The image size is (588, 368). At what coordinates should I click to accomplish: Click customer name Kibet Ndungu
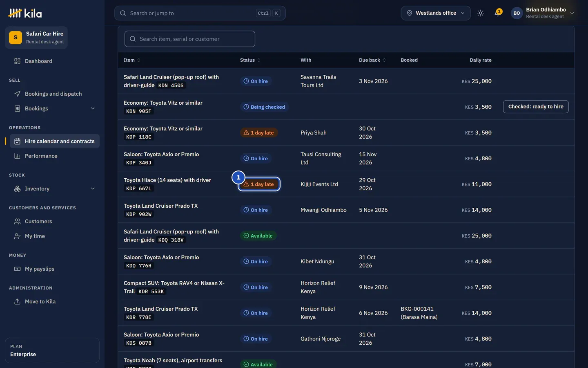(317, 261)
